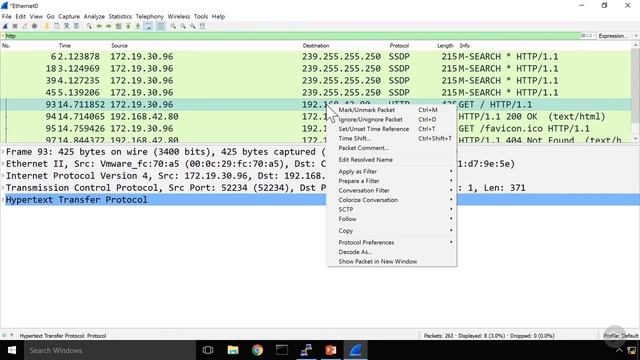Open the Statistics menu
The width and height of the screenshot is (640, 360).
[120, 16]
